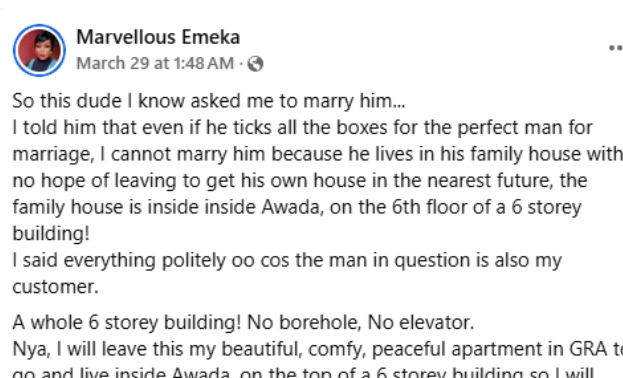Image resolution: width=623 pixels, height=378 pixels.
Task: Click the word "customer." in the post
Action: pos(55,287)
